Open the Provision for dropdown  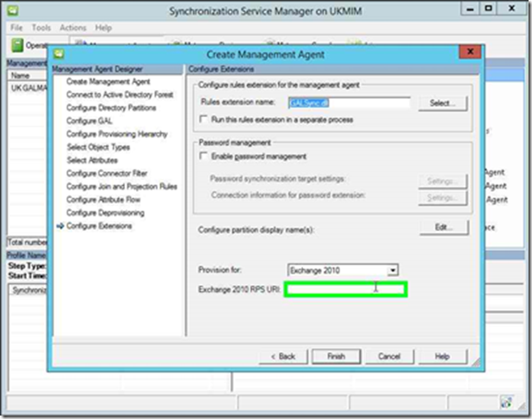coord(393,270)
